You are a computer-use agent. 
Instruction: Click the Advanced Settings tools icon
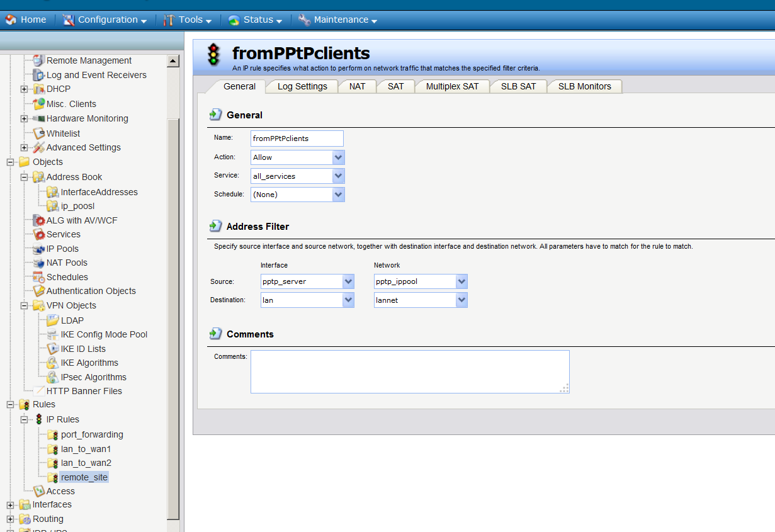[38, 147]
